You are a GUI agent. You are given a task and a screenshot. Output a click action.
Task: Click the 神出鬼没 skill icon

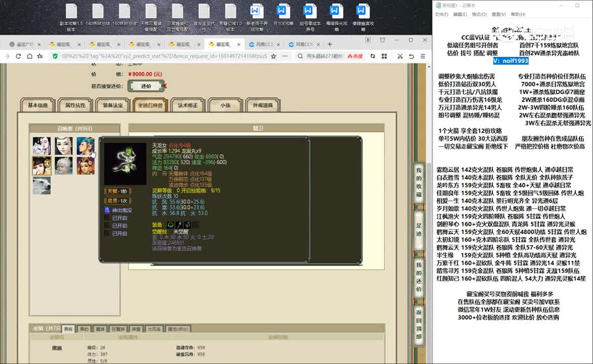point(107,210)
